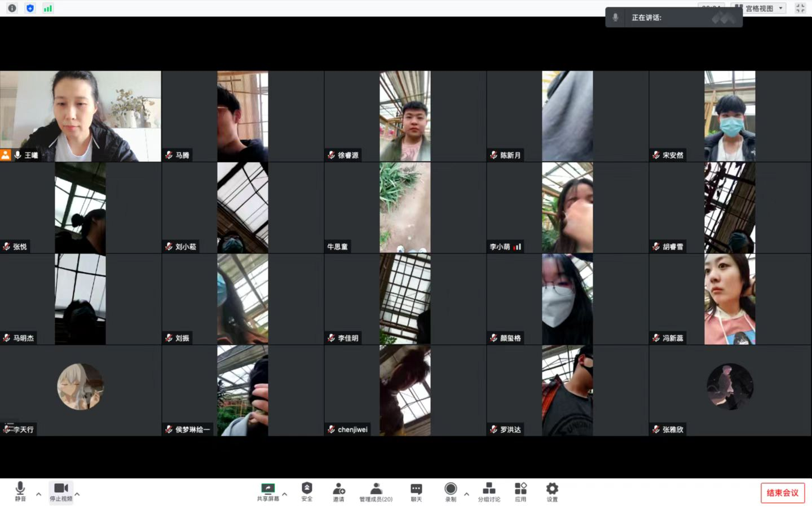Expand audio options arrow beside 静音
Screen dimensions: 812x508
pos(38,494)
